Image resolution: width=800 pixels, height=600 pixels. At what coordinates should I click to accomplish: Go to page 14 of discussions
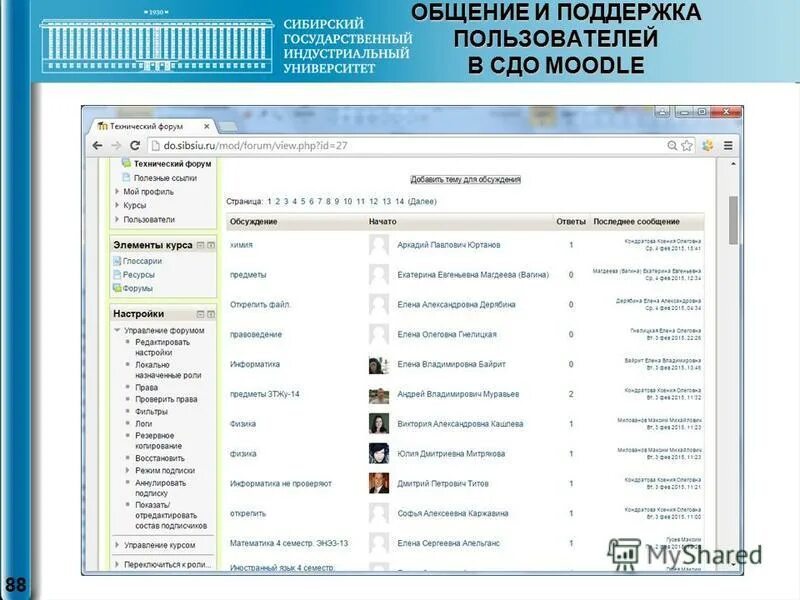click(x=399, y=202)
